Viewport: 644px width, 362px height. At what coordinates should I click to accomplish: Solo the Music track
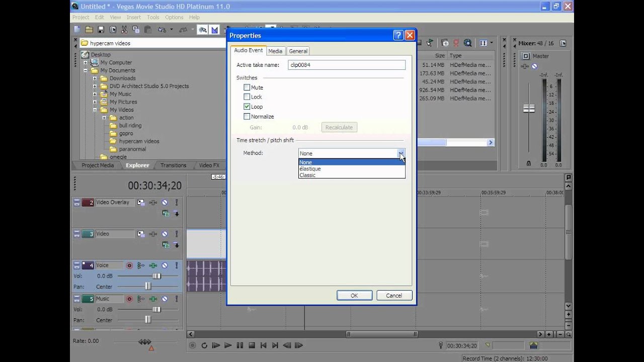pos(176,299)
